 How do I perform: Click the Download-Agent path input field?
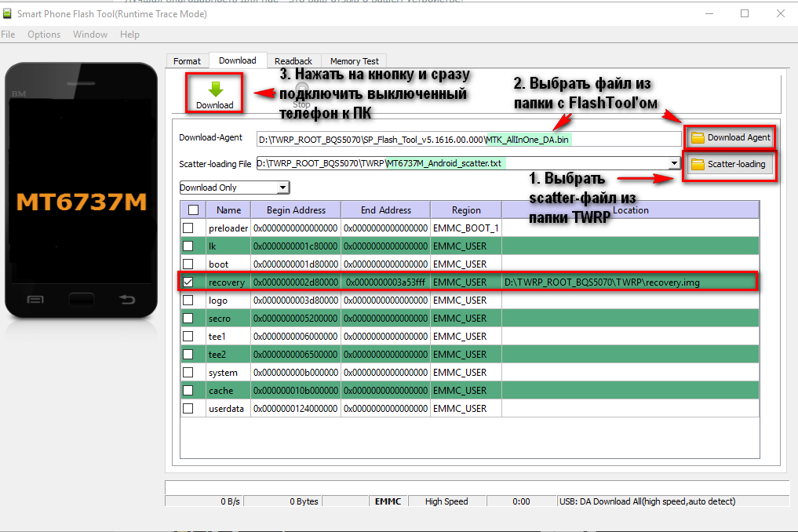pos(468,139)
